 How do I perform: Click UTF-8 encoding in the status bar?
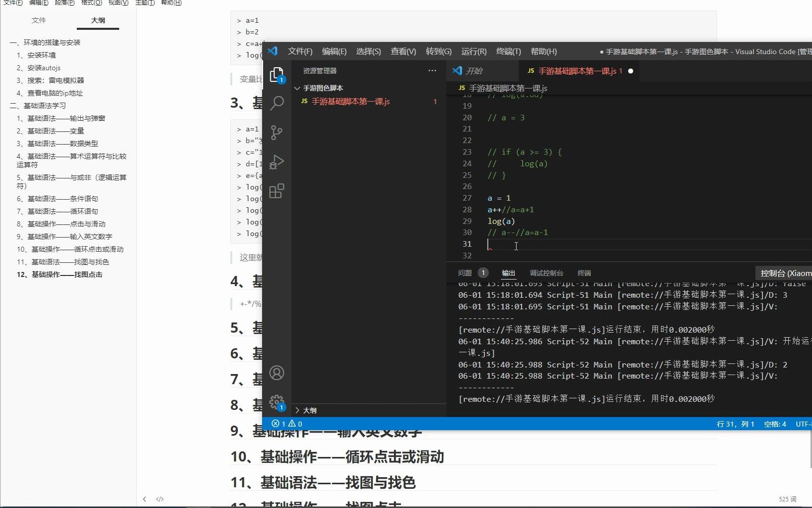coord(803,424)
